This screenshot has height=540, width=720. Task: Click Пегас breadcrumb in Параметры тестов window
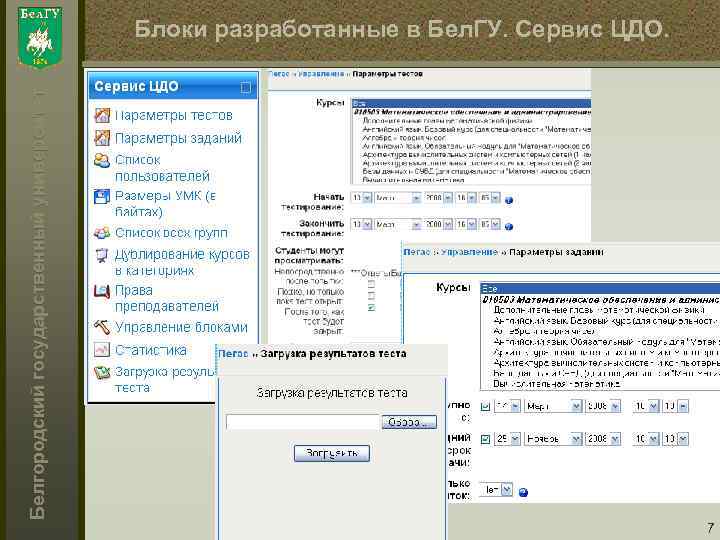(278, 74)
